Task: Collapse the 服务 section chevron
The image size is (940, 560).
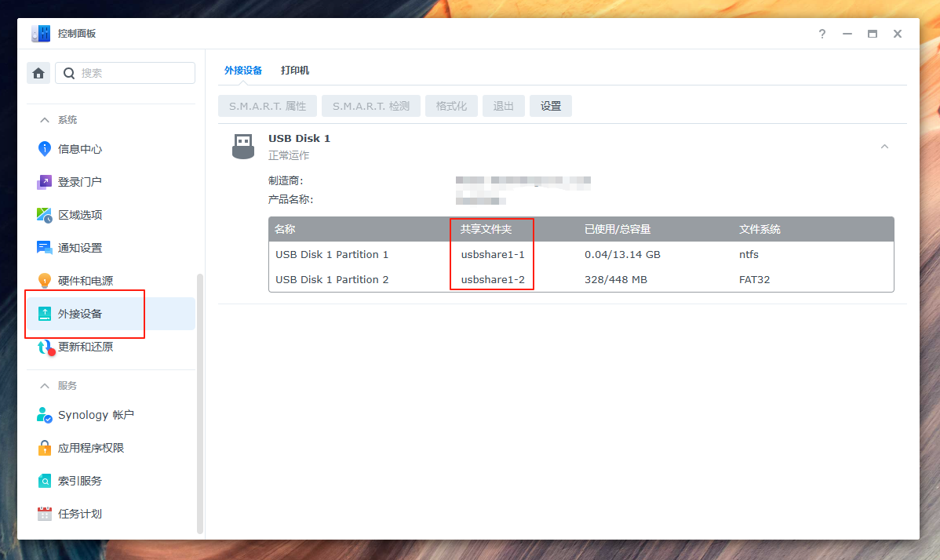Action: (44, 386)
